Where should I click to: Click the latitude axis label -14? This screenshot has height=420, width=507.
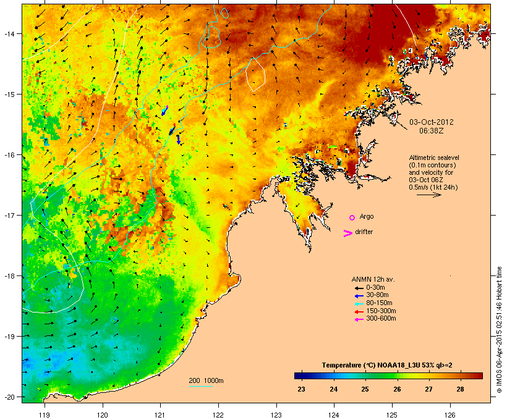point(9,33)
